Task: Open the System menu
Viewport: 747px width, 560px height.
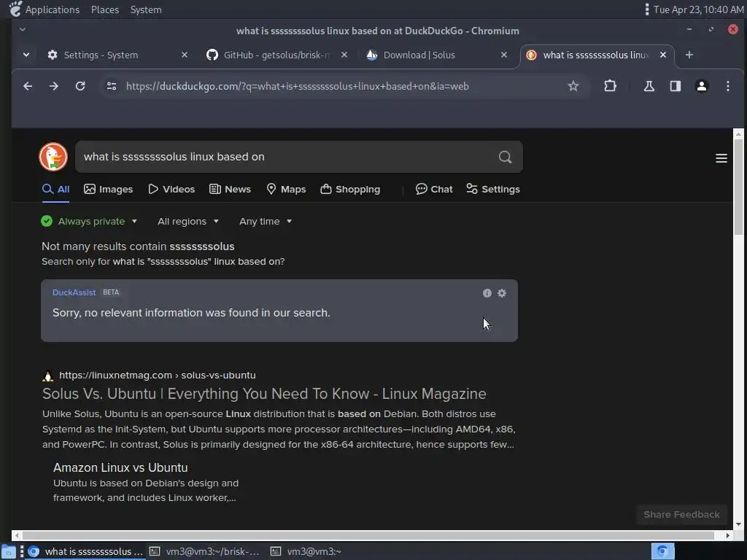Action: [x=146, y=9]
